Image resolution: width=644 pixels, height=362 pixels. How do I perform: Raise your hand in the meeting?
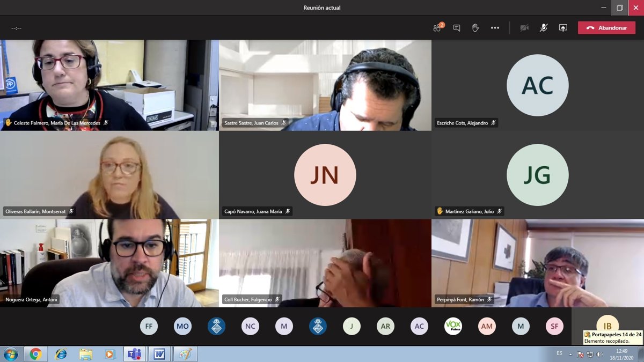click(x=475, y=28)
